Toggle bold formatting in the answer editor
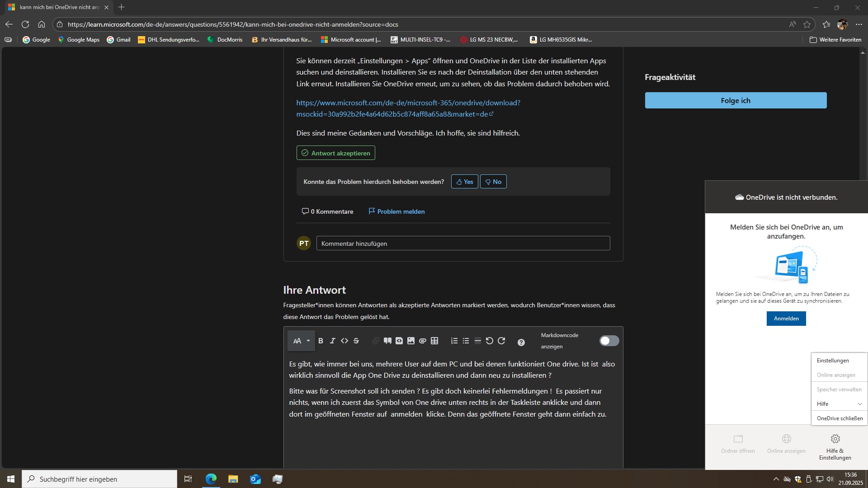The image size is (868, 488). click(x=321, y=341)
